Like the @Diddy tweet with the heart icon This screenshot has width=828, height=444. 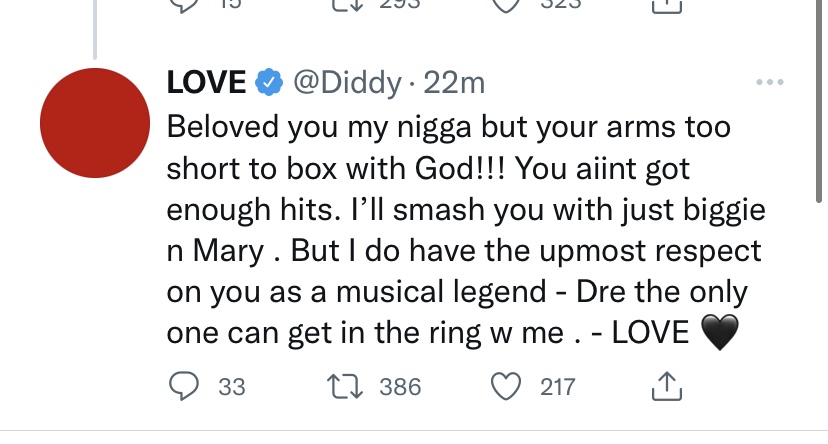(x=506, y=386)
